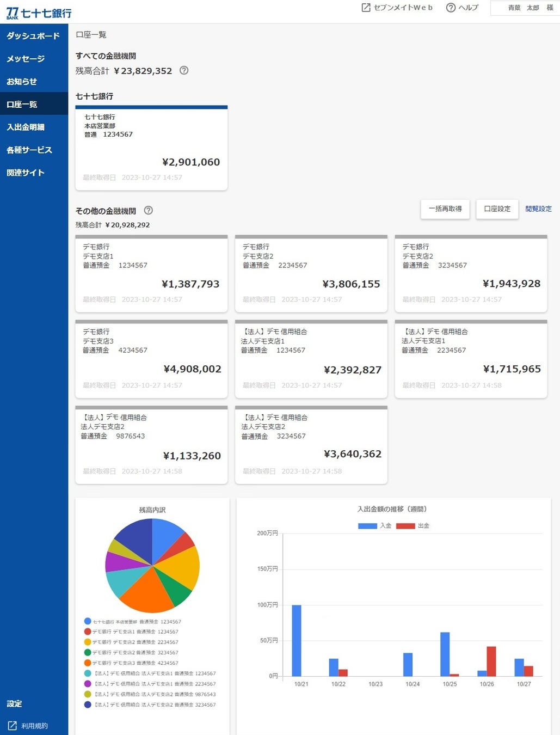Open the 利用規約 link
The image size is (560, 735).
coord(35,726)
